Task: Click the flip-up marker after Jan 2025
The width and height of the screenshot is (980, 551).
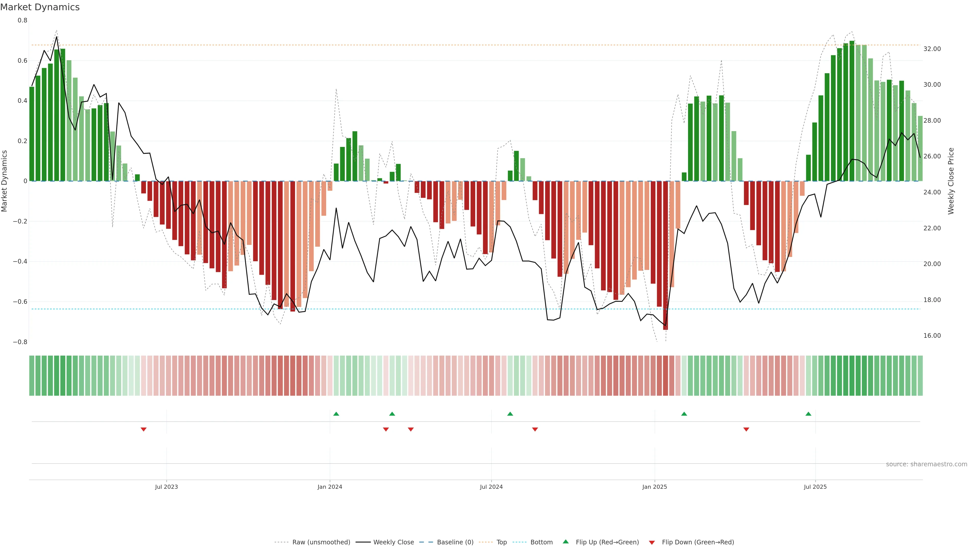Action: [x=684, y=414]
